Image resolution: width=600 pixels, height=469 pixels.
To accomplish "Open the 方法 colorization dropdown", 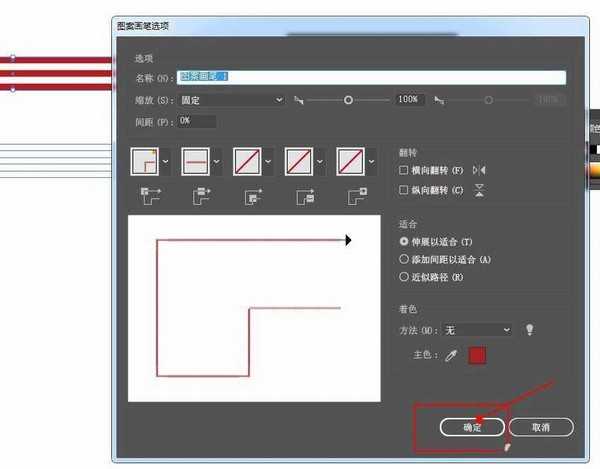I will [478, 330].
